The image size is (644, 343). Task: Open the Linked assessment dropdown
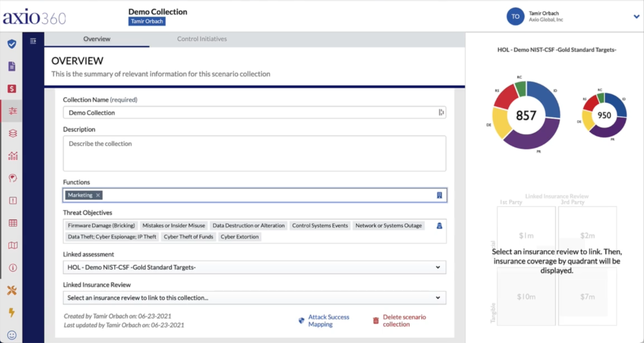[x=255, y=267]
